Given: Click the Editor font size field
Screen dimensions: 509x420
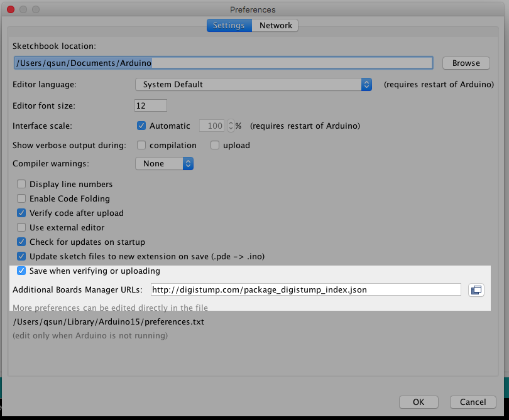Looking at the screenshot, I should (151, 105).
